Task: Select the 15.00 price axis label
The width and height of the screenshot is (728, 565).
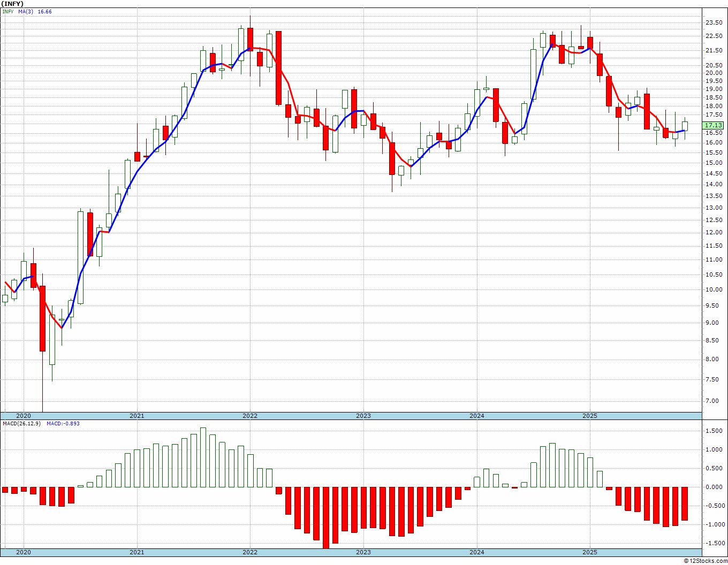Action: 714,163
